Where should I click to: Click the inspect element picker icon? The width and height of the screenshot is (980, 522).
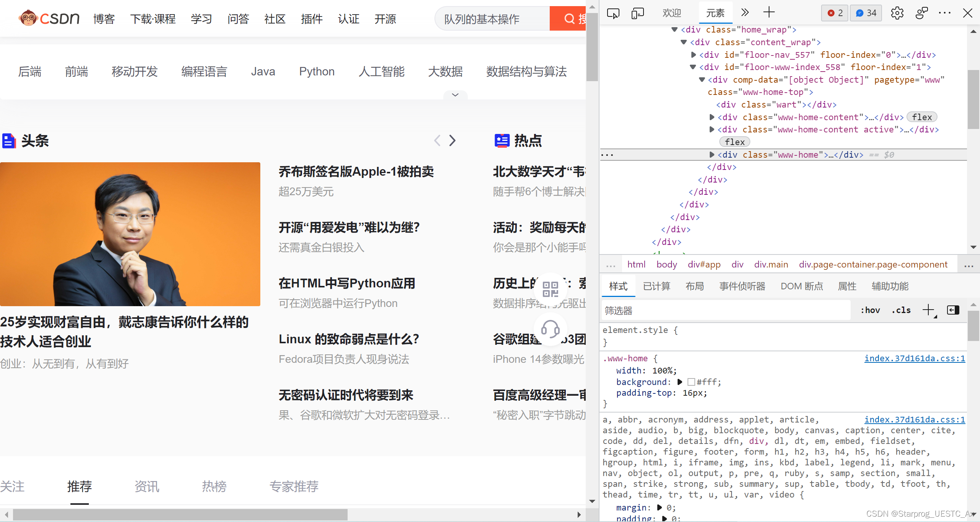[613, 13]
